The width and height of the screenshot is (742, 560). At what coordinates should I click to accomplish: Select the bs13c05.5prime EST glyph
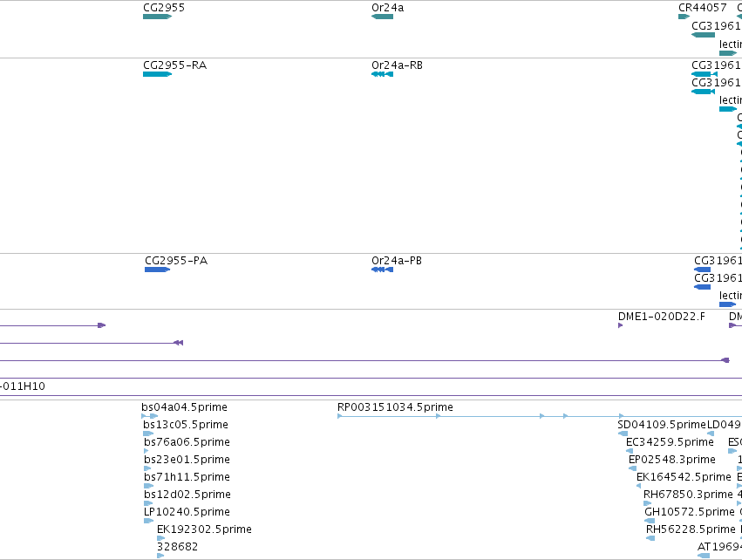tap(148, 434)
